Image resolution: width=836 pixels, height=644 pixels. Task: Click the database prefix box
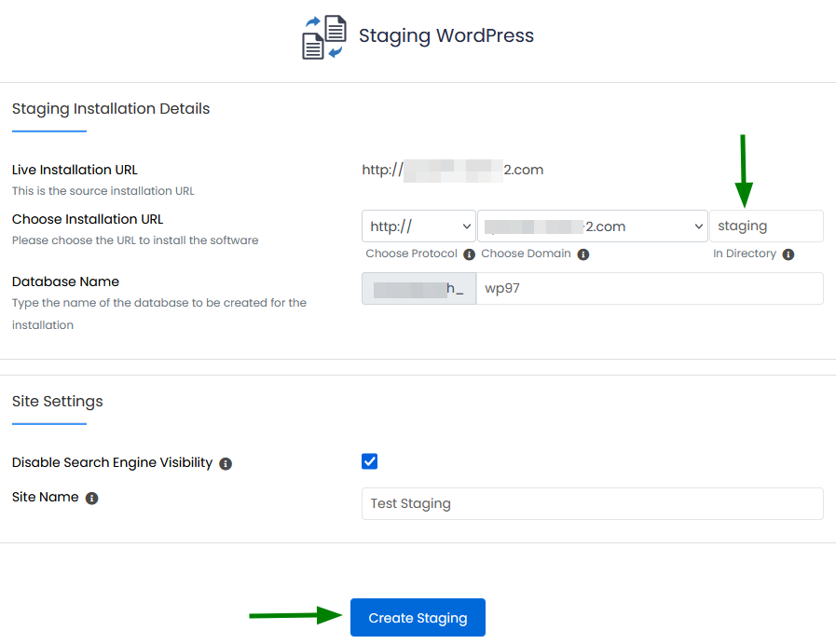[419, 288]
